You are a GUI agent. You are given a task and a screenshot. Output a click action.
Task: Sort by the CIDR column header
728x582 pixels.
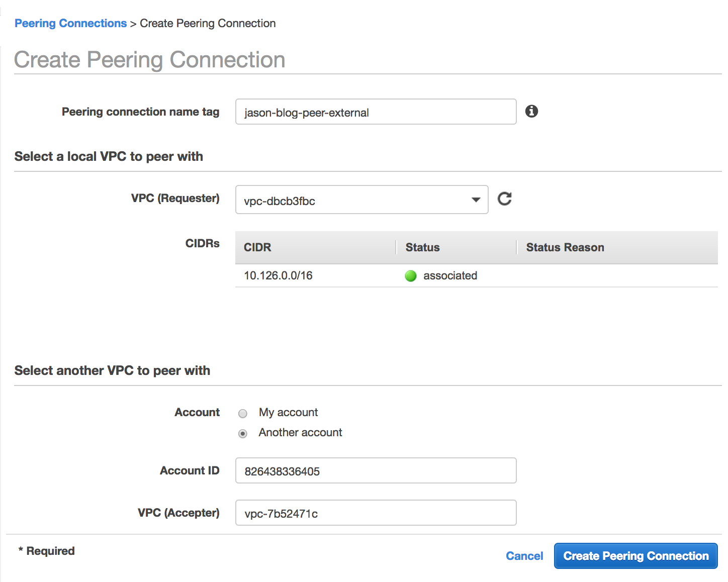257,247
